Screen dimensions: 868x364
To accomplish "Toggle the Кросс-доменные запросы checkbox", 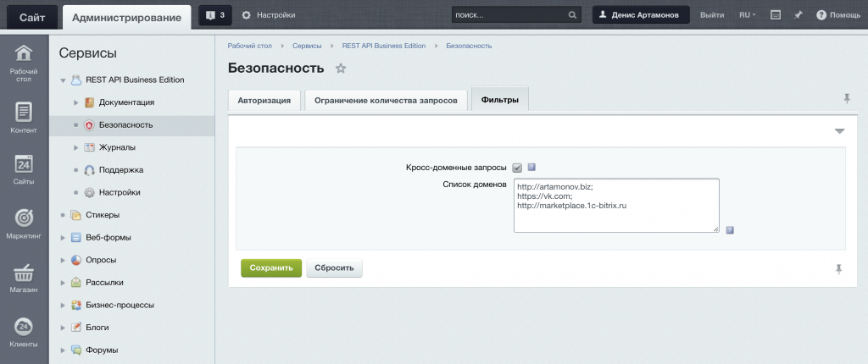I will (517, 168).
